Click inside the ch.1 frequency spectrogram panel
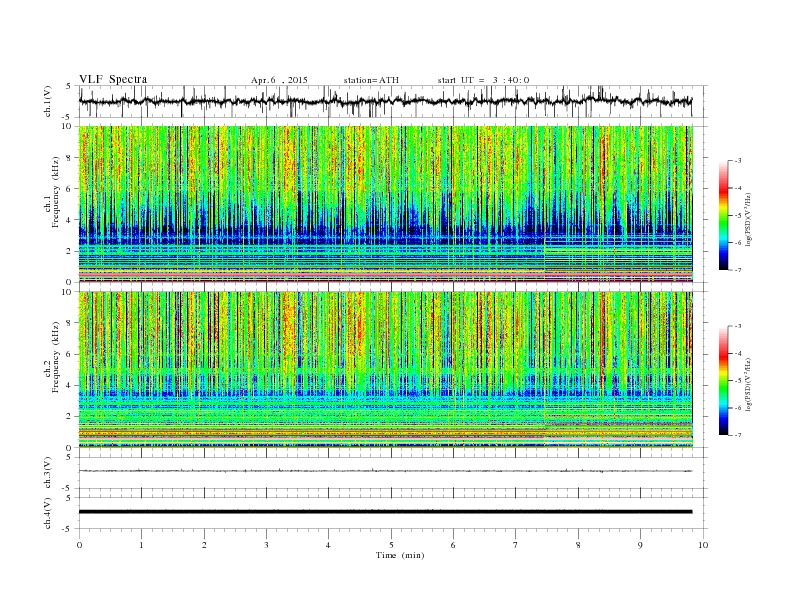Image resolution: width=792 pixels, height=612 pixels. [386, 204]
